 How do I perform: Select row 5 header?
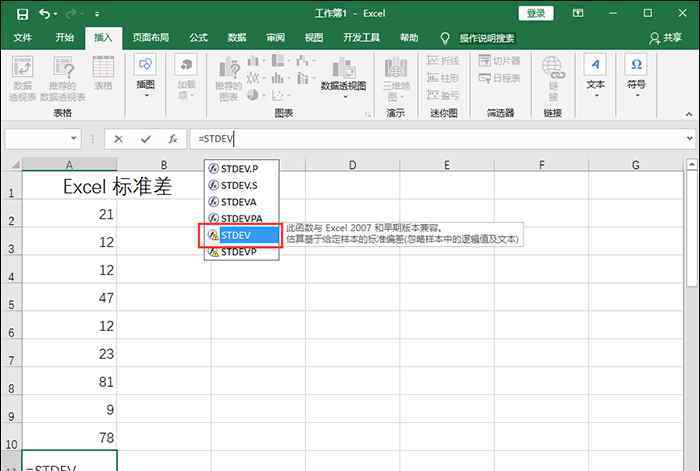(x=11, y=297)
